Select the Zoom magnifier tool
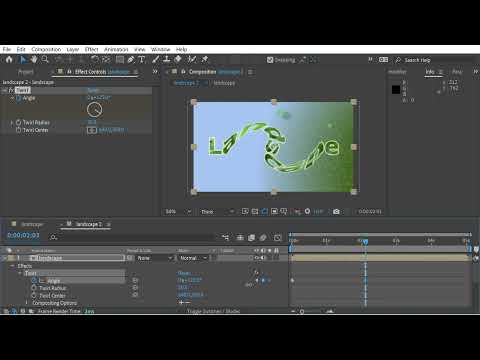The height and width of the screenshot is (360, 480). [x=45, y=60]
